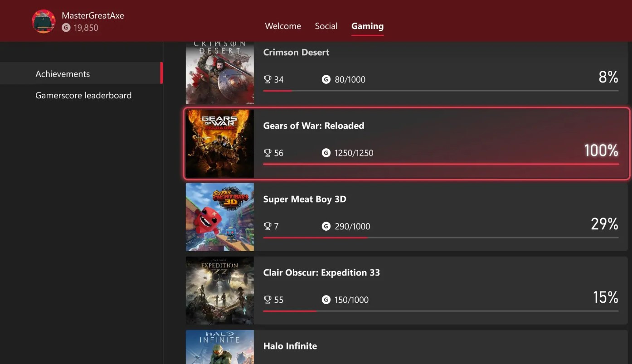632x364 pixels.
Task: Open the Gamerscore leaderboard sidebar item
Action: point(83,95)
